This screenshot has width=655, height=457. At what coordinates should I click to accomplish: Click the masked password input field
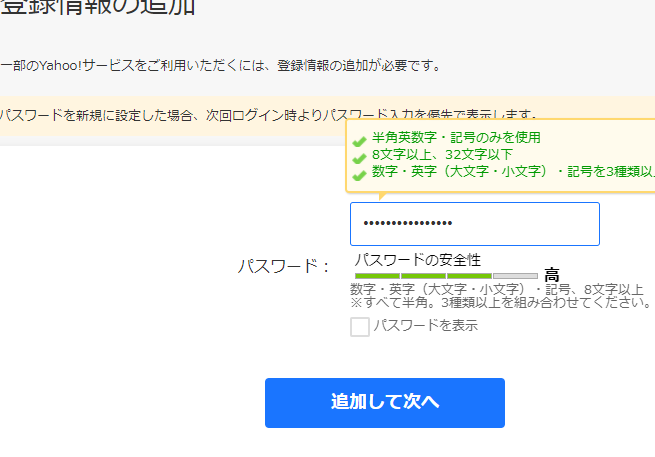coord(474,223)
